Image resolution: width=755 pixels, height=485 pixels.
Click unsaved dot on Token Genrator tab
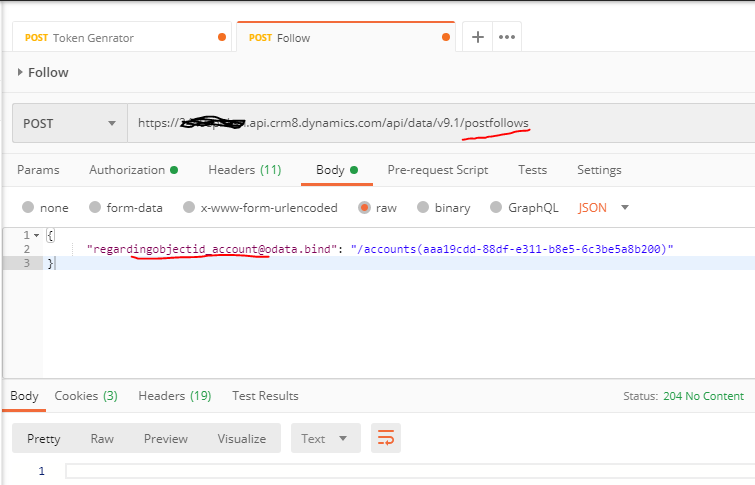point(222,37)
